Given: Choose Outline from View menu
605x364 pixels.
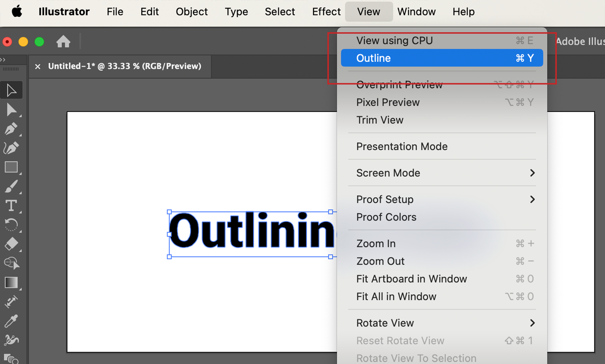Looking at the screenshot, I should coord(442,58).
